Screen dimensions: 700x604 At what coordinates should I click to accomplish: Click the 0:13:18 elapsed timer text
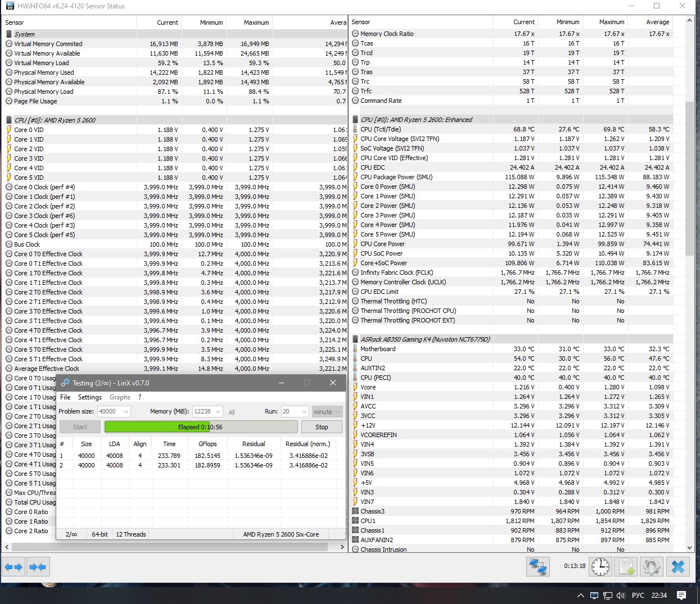pos(575,566)
